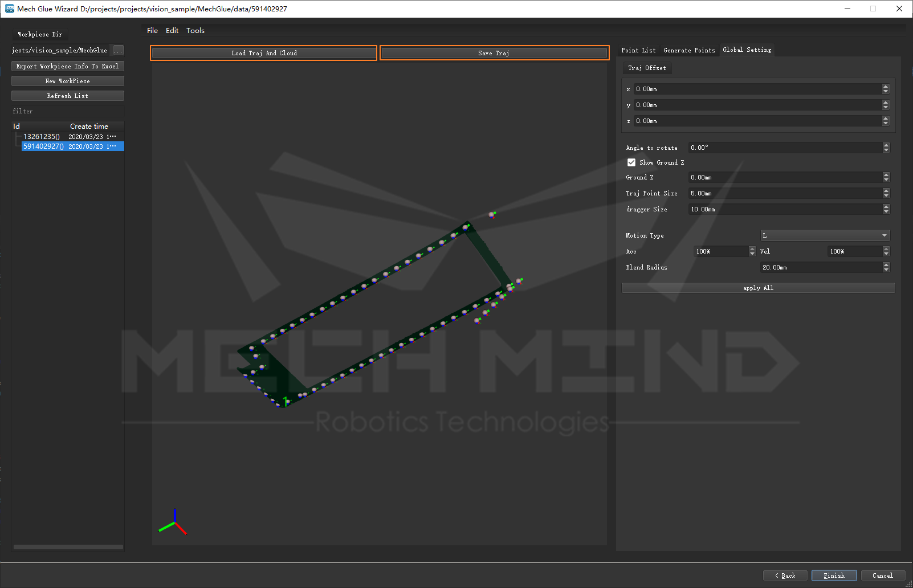Decrease the Ground Z value

886,180
